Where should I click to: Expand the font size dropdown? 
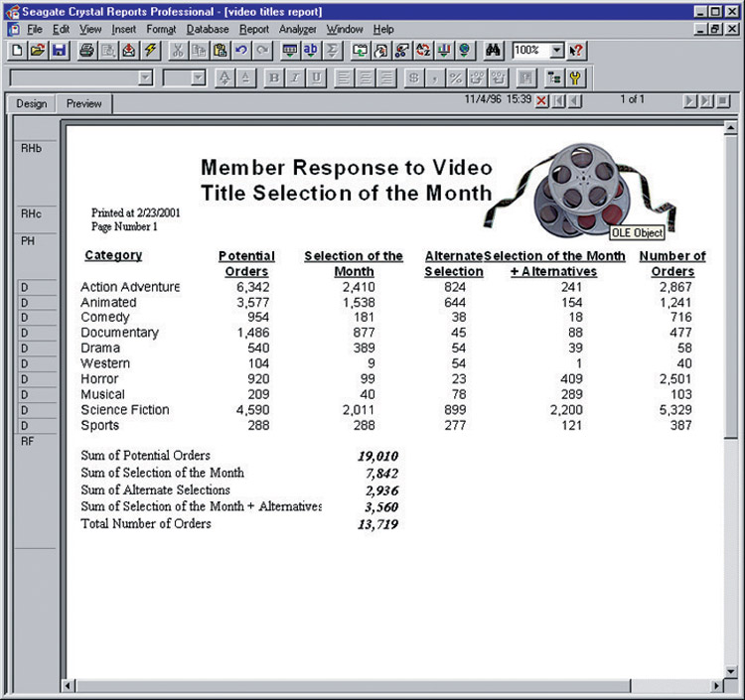[x=198, y=77]
